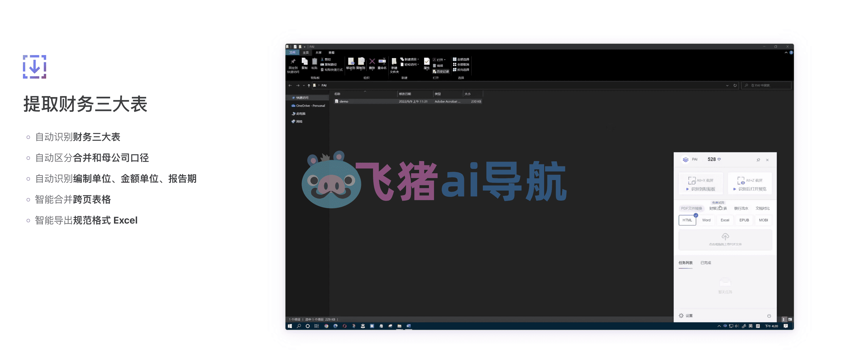This screenshot has height=359, width=868.
Task: Click the taskbar search magnifier icon
Action: pos(299,326)
